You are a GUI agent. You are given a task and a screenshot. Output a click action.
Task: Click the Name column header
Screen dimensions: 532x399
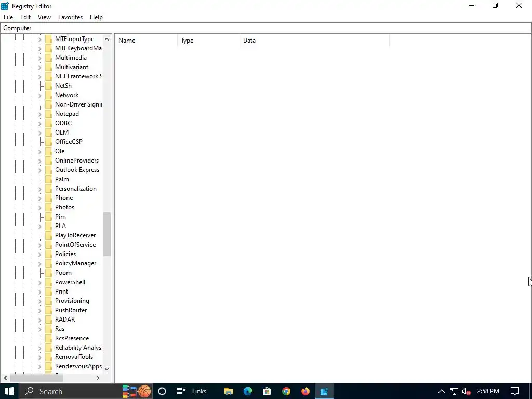pyautogui.click(x=146, y=41)
